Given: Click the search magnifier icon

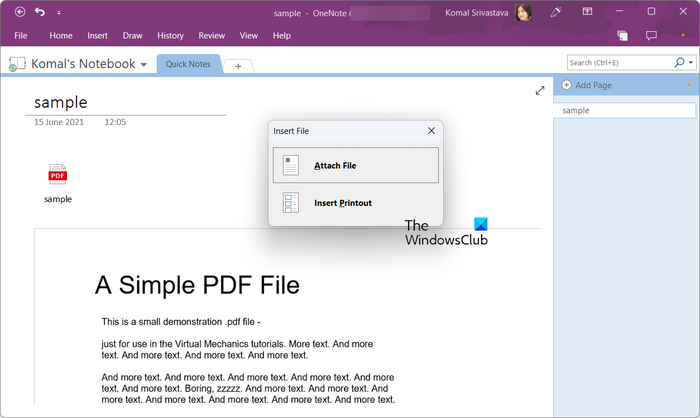Looking at the screenshot, I should tap(679, 63).
